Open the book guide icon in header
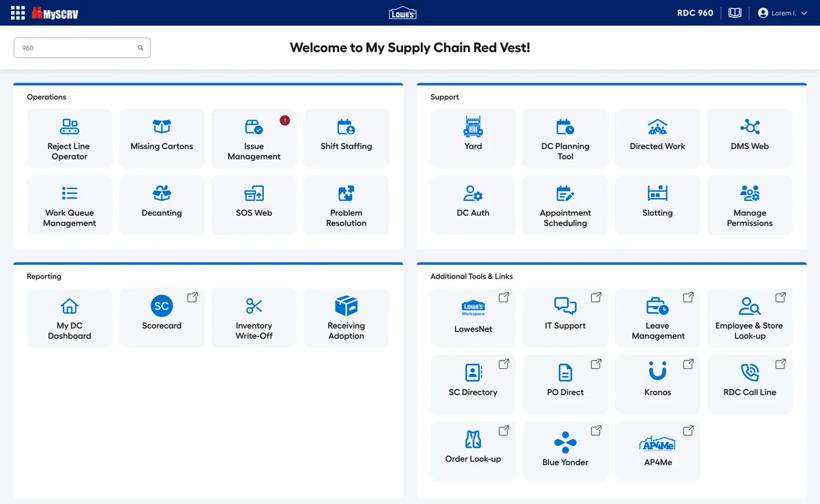 pos(735,13)
